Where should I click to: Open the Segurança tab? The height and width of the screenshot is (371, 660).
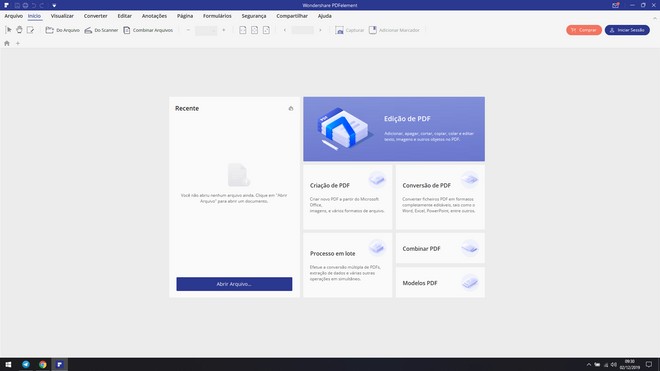click(254, 16)
